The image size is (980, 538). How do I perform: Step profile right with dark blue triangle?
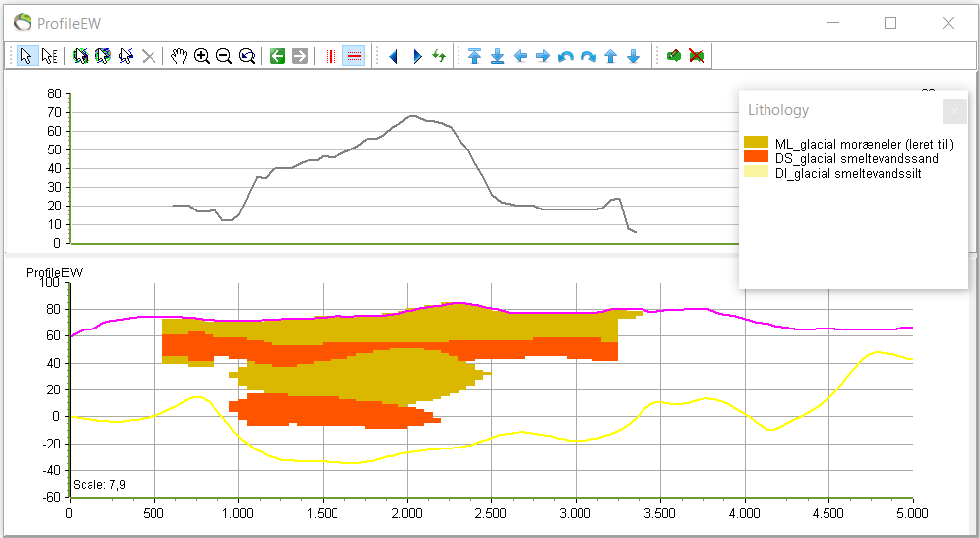click(x=417, y=56)
